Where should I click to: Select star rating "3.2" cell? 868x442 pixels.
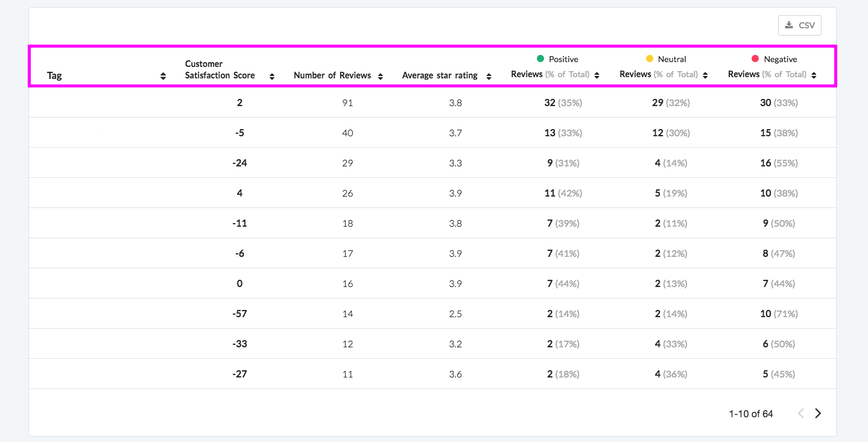point(455,344)
